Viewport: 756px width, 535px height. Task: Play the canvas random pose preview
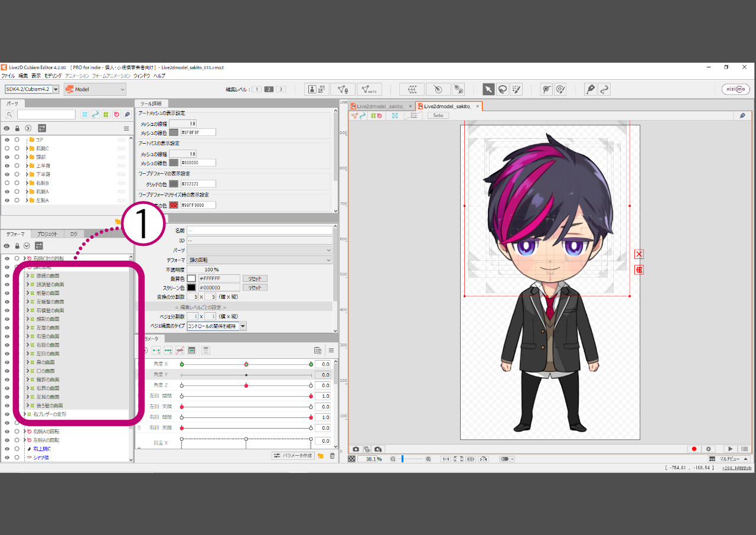coord(731,449)
